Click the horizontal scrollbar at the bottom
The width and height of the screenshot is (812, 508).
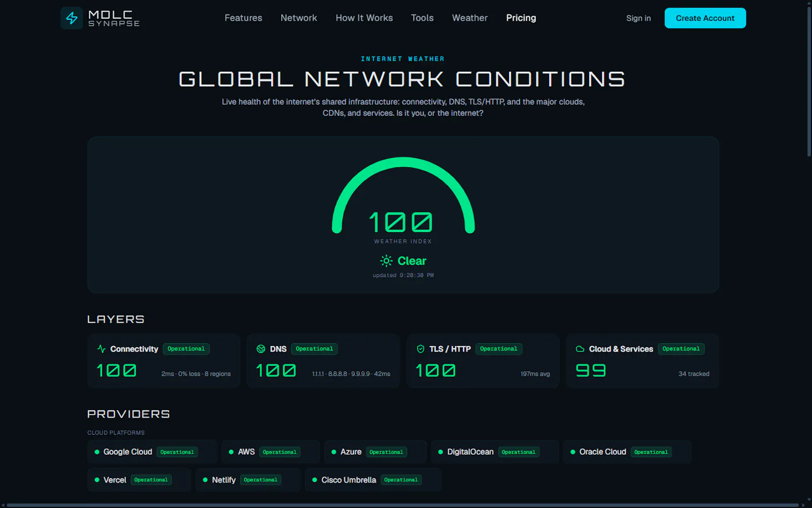403,505
